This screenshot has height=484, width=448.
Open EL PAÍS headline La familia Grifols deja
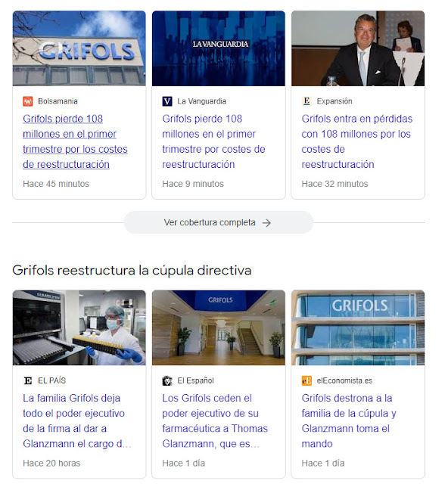[77, 421]
